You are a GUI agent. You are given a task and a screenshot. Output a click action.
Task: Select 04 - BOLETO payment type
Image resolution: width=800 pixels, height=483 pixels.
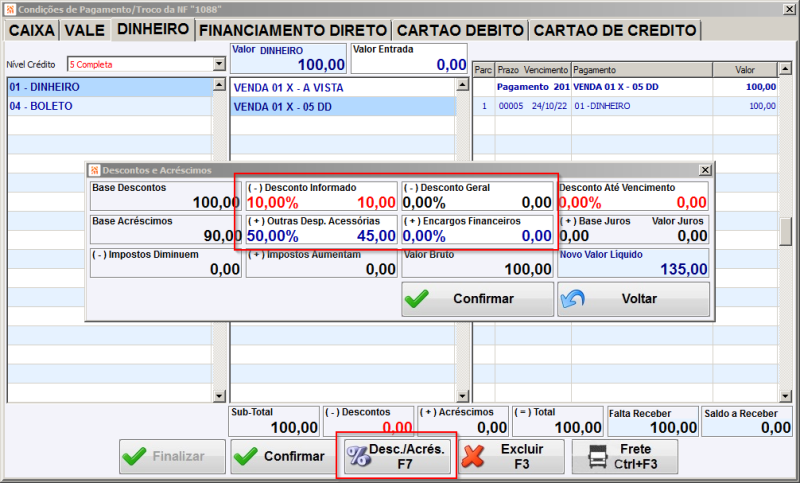pos(110,106)
